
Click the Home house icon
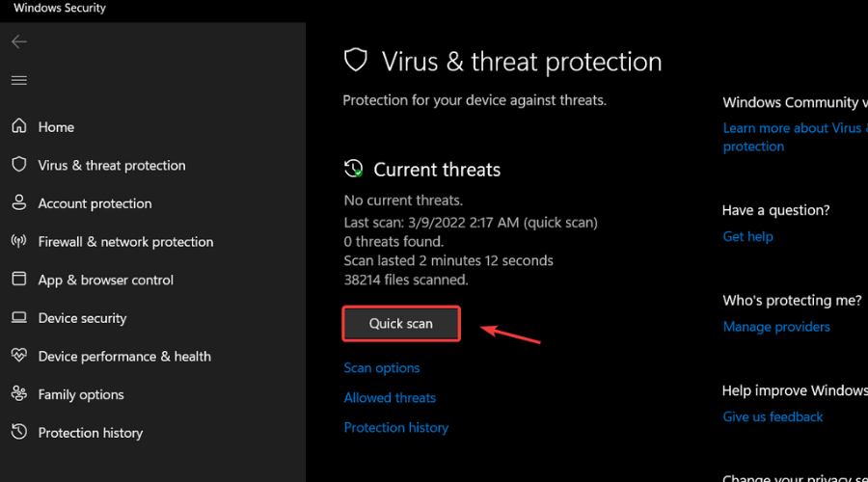pyautogui.click(x=19, y=126)
